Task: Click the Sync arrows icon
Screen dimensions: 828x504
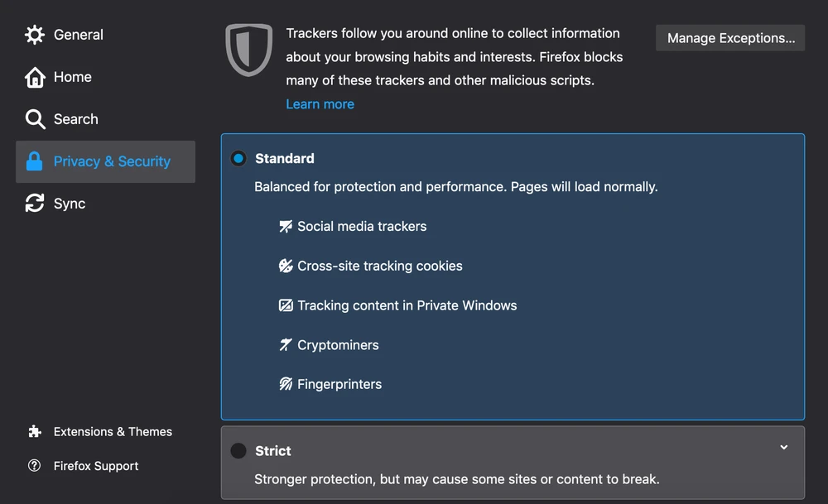Action: point(35,204)
